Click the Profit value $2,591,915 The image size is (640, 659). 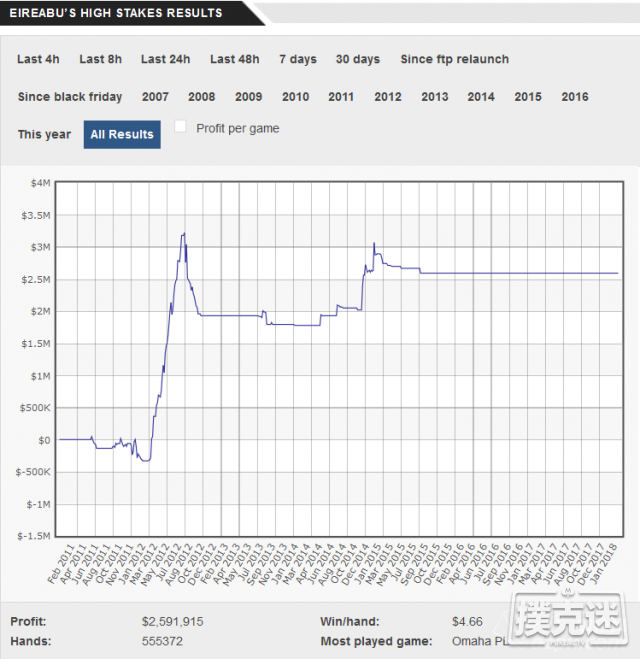coord(172,622)
